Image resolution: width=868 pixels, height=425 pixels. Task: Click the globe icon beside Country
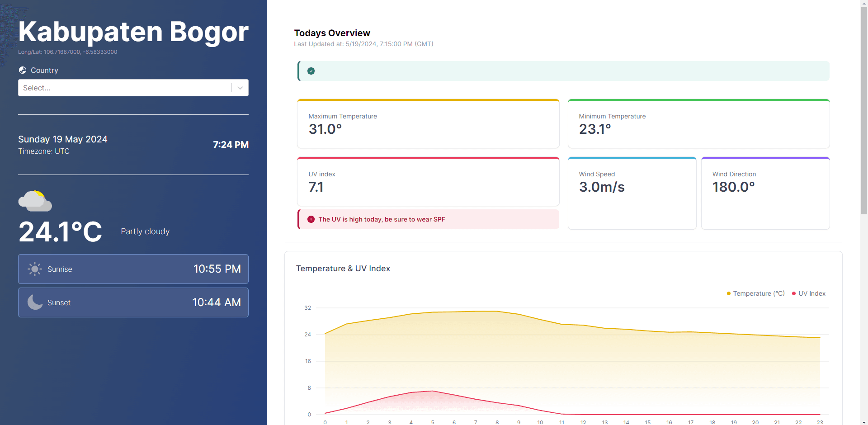[x=23, y=70]
